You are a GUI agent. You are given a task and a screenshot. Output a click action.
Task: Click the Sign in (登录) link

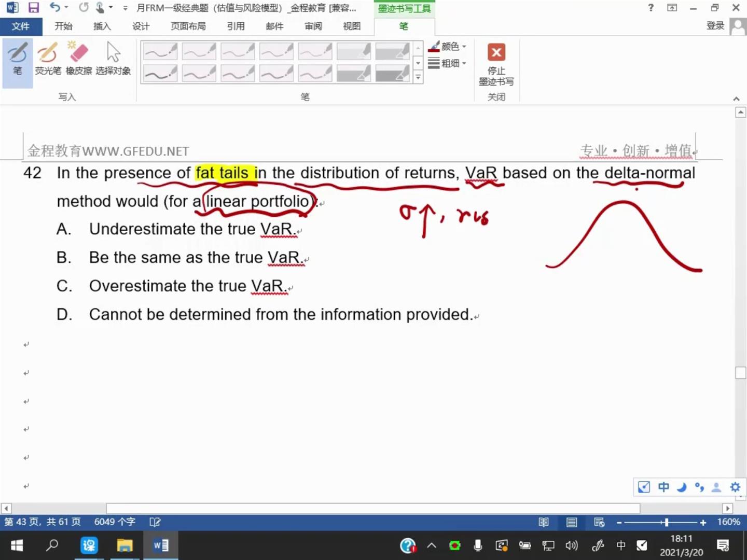pyautogui.click(x=715, y=26)
